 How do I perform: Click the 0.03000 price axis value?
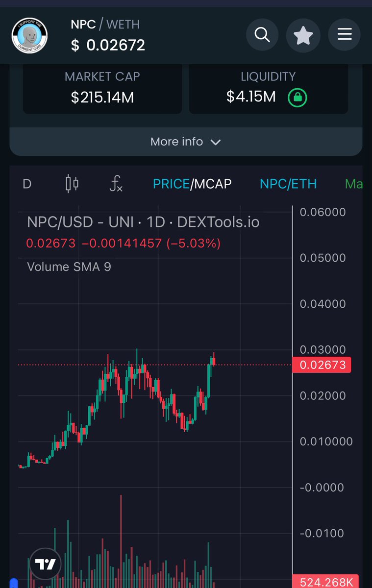pyautogui.click(x=323, y=350)
